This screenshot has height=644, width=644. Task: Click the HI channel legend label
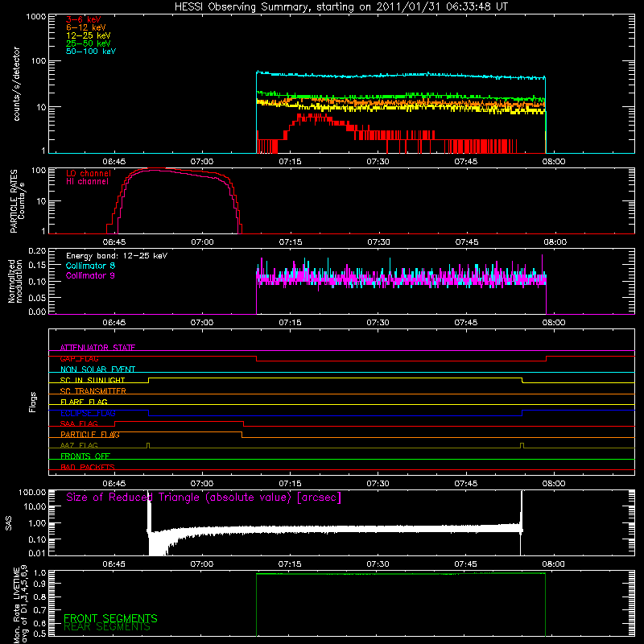pyautogui.click(x=87, y=182)
